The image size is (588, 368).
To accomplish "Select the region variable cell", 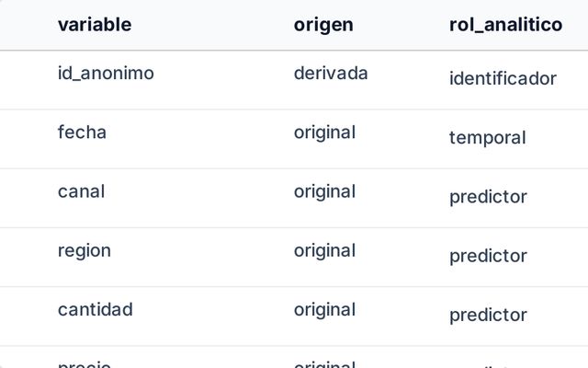I will [84, 251].
